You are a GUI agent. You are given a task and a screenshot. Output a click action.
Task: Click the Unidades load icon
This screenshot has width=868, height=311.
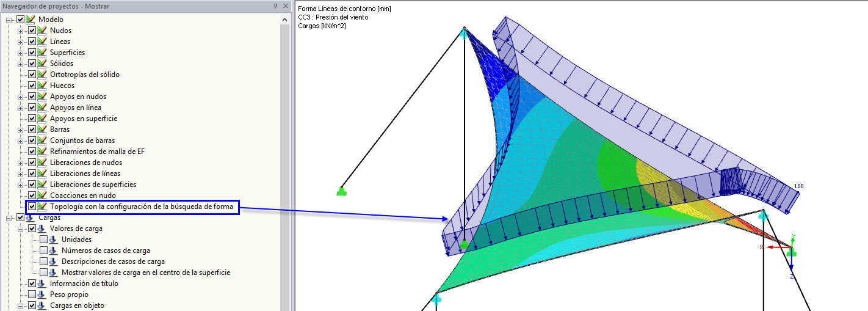pyautogui.click(x=53, y=240)
